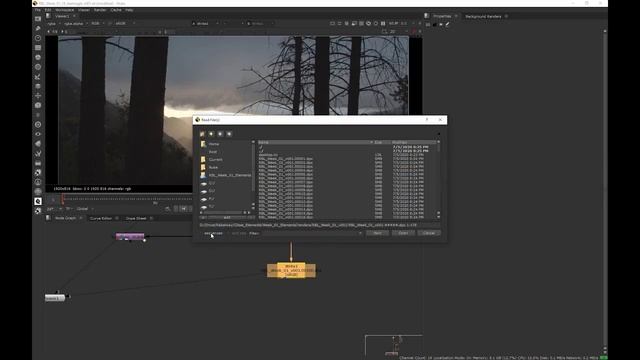Open the ToolSets toolbar menu
This screenshot has height=360, width=640.
pyautogui.click(x=38, y=153)
